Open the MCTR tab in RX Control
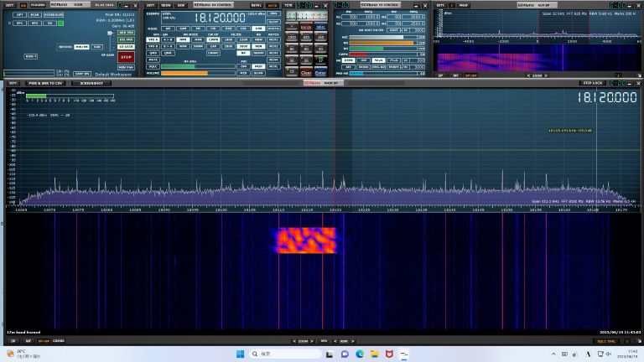The width and height of the screenshot is (644, 362). [272, 5]
